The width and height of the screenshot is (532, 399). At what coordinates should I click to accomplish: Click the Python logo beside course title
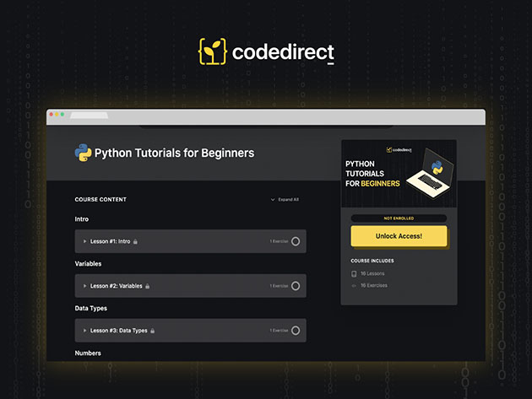coord(83,153)
